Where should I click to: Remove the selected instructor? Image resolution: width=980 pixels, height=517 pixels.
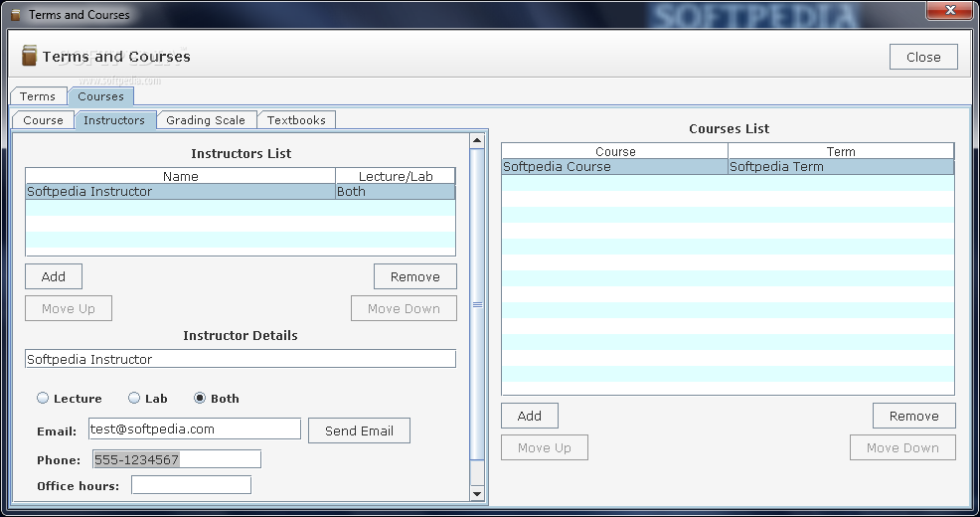coord(415,276)
